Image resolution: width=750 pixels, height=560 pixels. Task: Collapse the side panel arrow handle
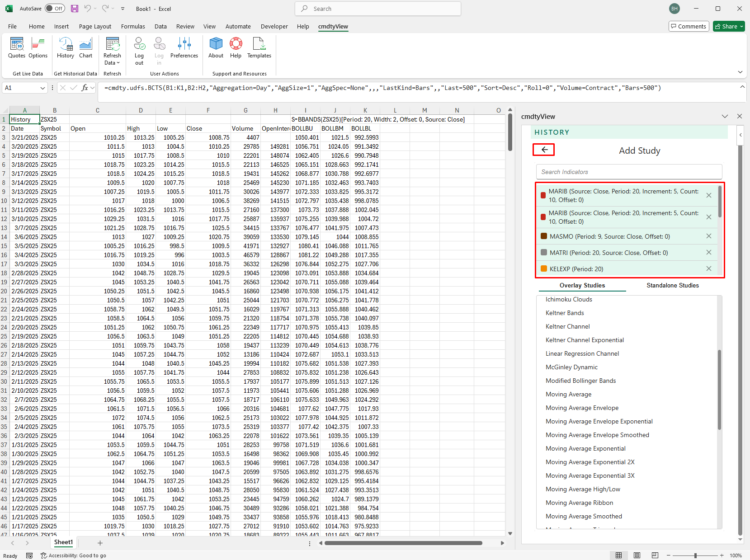point(741,135)
